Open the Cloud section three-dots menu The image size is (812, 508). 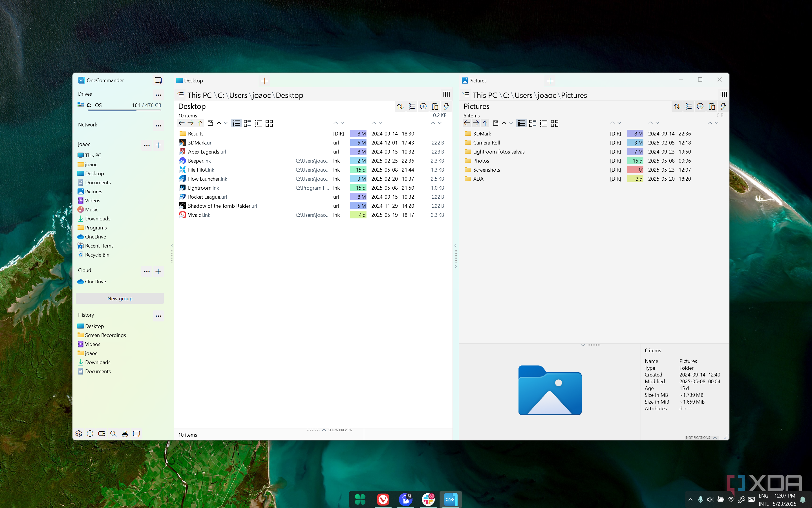pos(147,271)
